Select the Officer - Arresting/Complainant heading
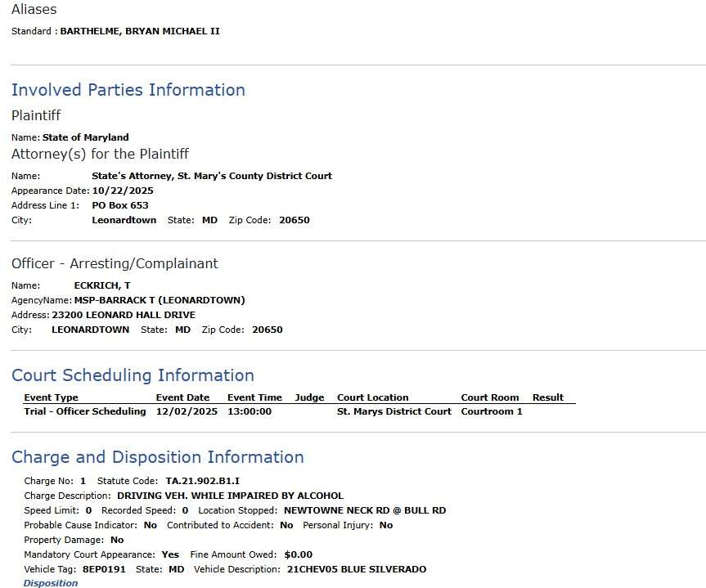706x588 pixels. (115, 263)
